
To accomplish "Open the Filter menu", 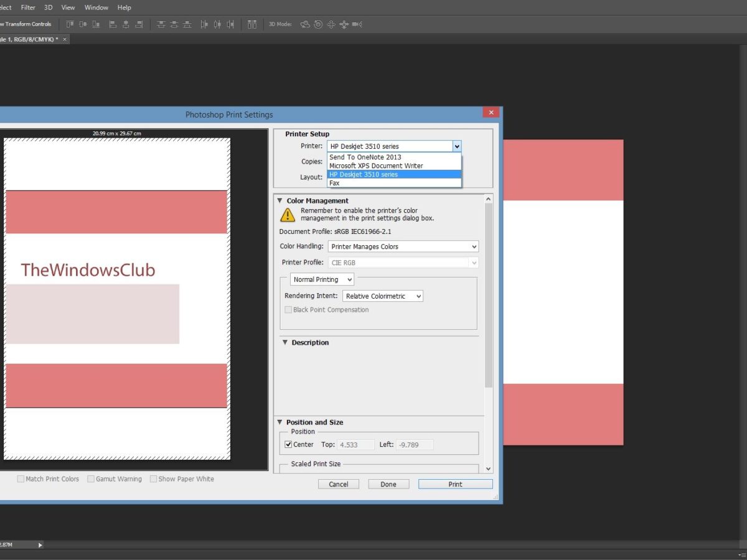I will (28, 7).
